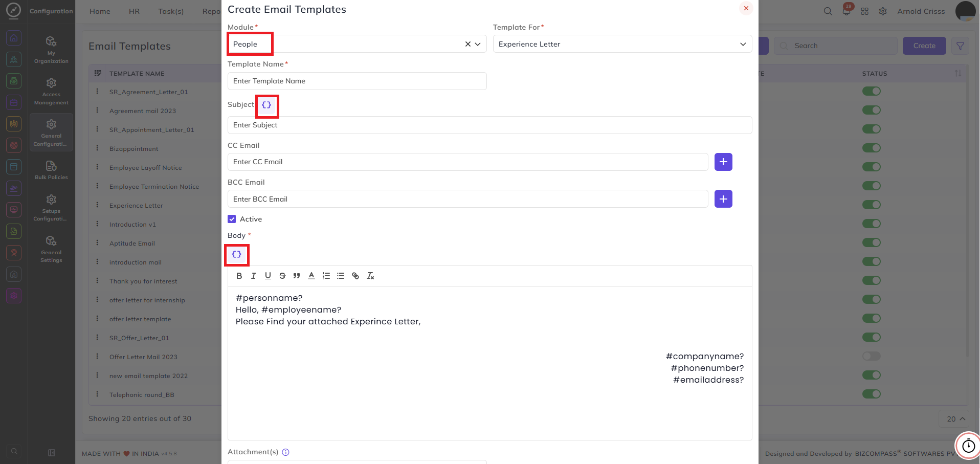
Task: Toggle status of Experience Letter template
Action: [x=871, y=205]
